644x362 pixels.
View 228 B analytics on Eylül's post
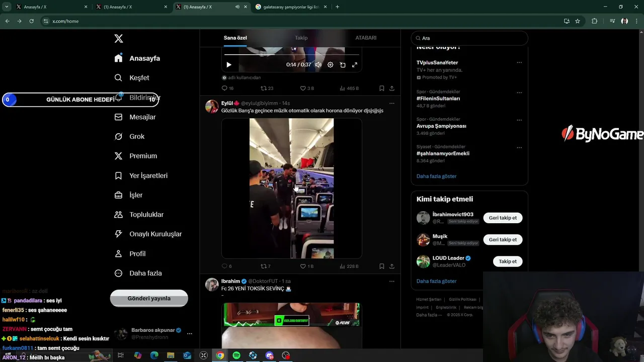pos(349,266)
